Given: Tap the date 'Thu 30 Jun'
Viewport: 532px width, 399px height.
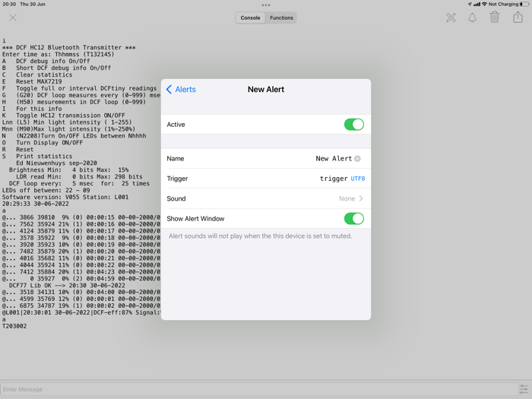Looking at the screenshot, I should 33,4.
